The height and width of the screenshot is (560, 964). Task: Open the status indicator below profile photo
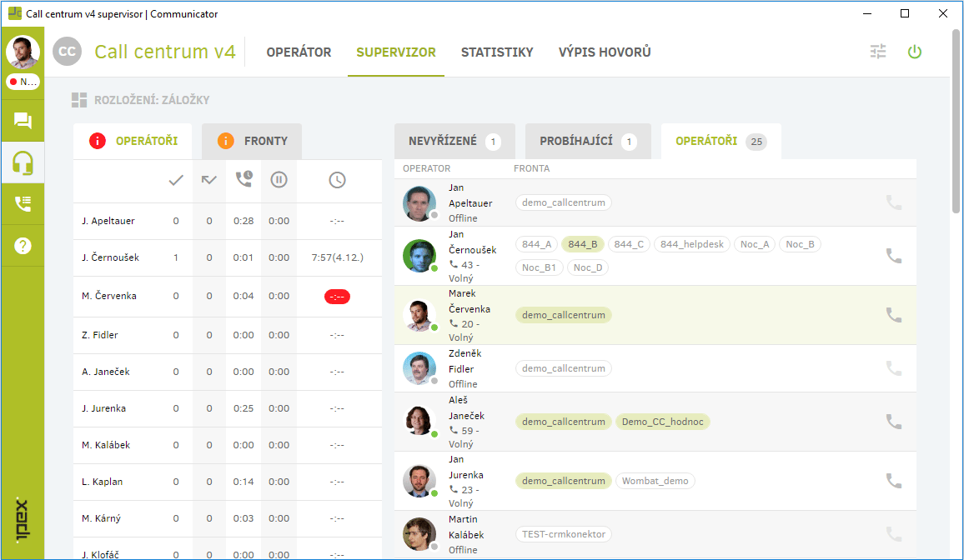pos(23,82)
